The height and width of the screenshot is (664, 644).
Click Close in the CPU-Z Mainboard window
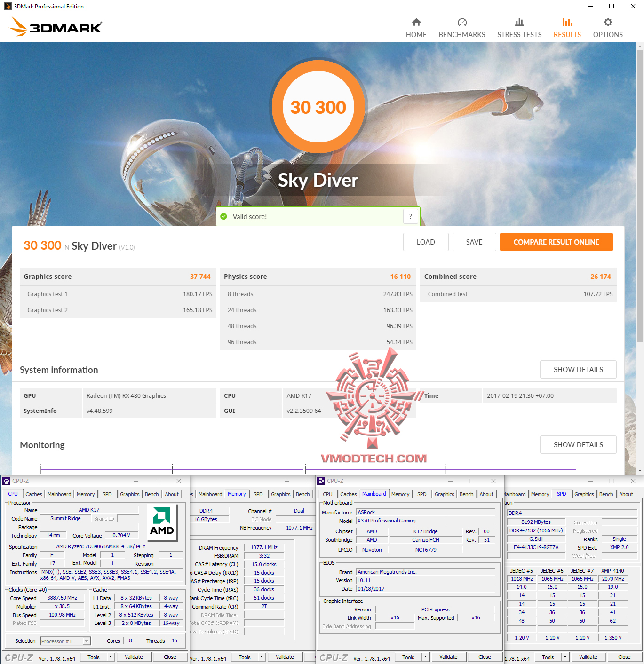pyautogui.click(x=485, y=657)
